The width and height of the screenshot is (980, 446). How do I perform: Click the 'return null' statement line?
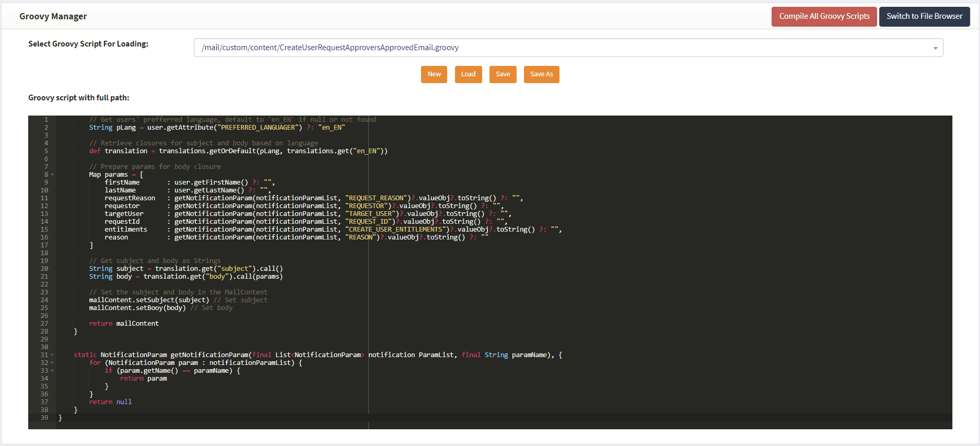tap(110, 402)
